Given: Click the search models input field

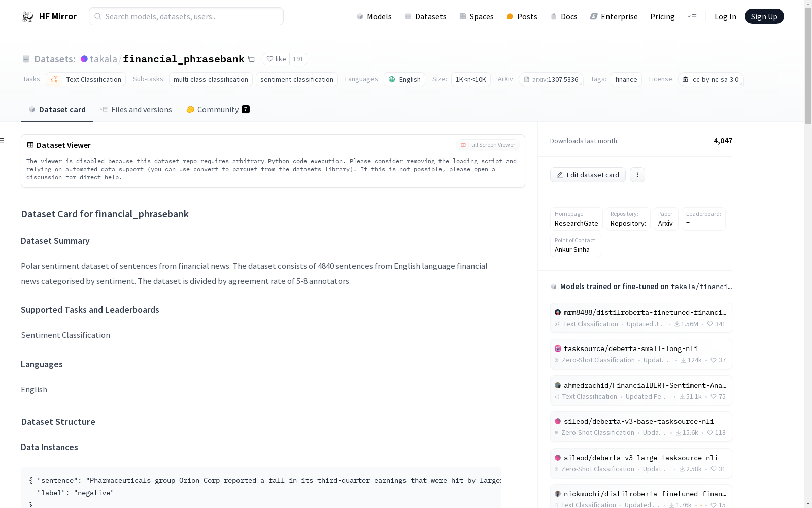Looking at the screenshot, I should [x=186, y=17].
